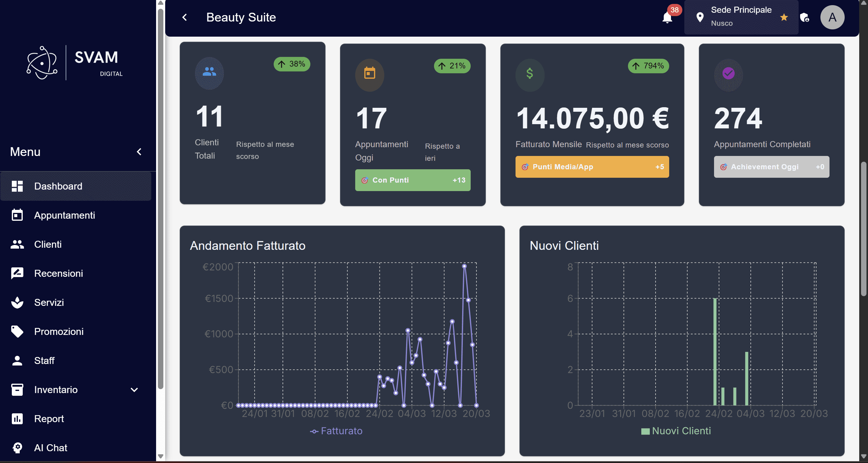This screenshot has height=463, width=868.
Task: Click the 'Achievement Oggi +0' progress badge
Action: coord(771,167)
